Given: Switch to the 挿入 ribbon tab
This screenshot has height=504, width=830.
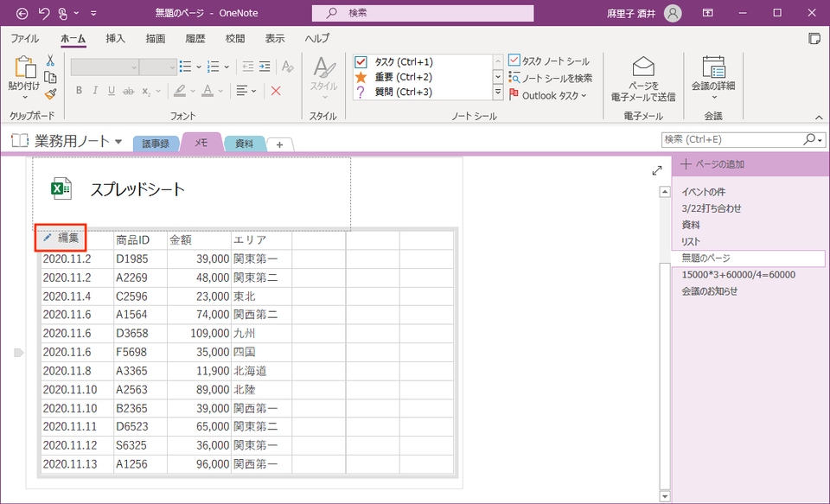Looking at the screenshot, I should click(x=115, y=38).
